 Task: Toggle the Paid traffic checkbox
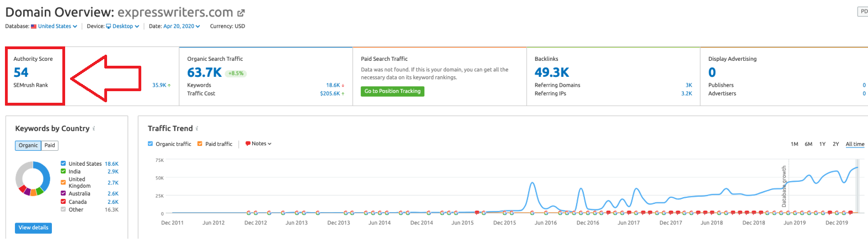(x=200, y=144)
